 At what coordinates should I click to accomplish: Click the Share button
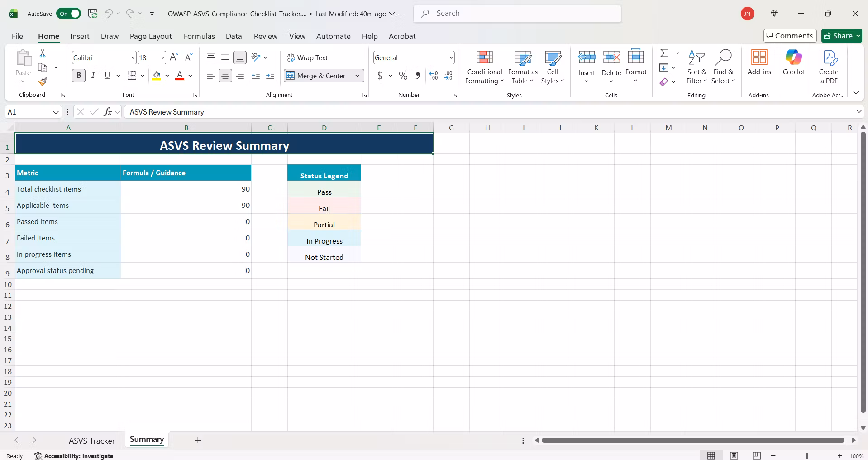click(841, 36)
